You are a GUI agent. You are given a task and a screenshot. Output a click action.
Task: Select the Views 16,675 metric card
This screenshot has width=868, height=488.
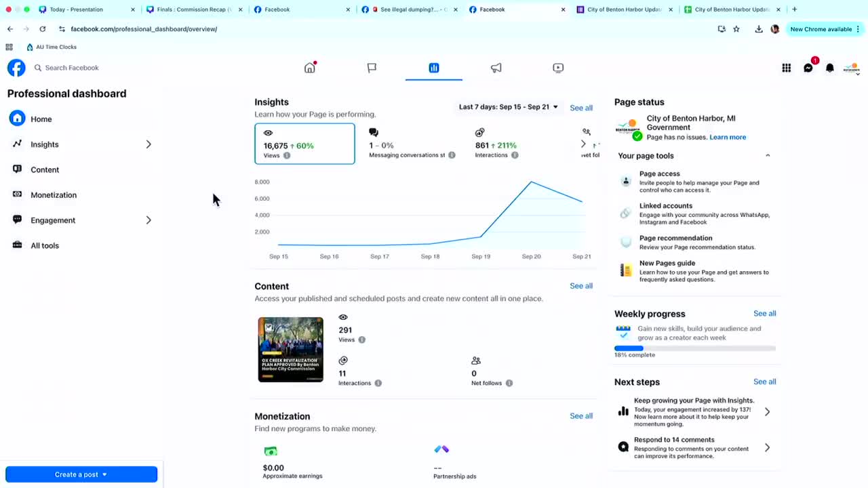tap(304, 144)
